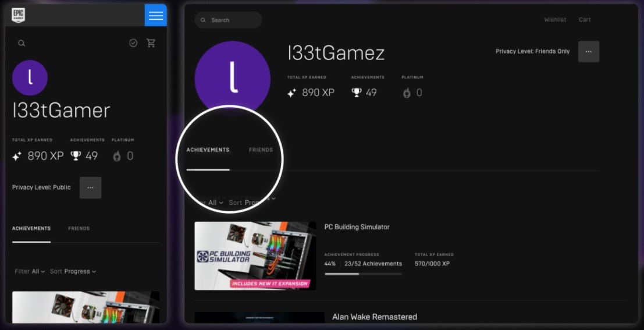Select the Achievements tab inside the circle
Viewport: 644px width, 330px height.
coord(208,150)
